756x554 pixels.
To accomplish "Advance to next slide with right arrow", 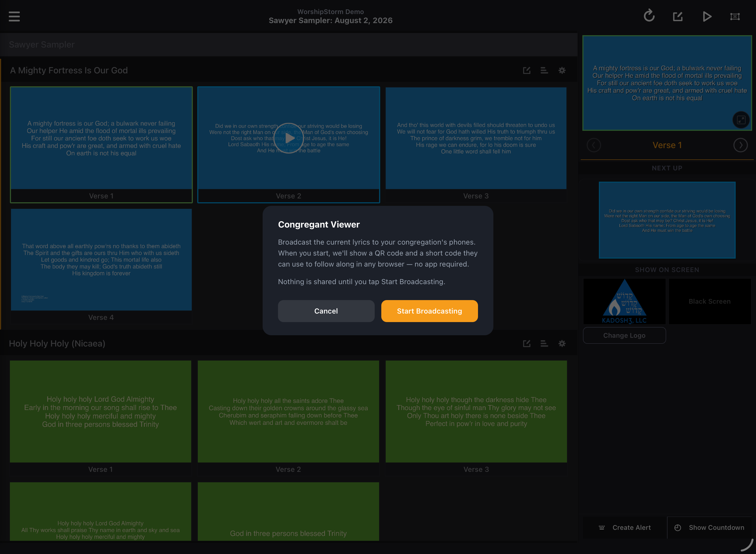I will click(740, 145).
